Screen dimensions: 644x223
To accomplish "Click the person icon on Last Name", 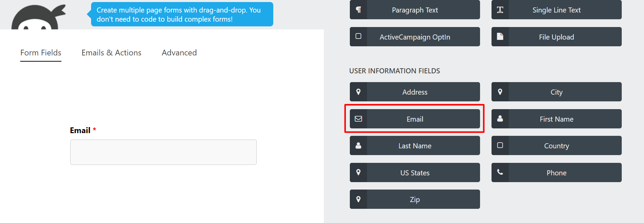I will [358, 145].
